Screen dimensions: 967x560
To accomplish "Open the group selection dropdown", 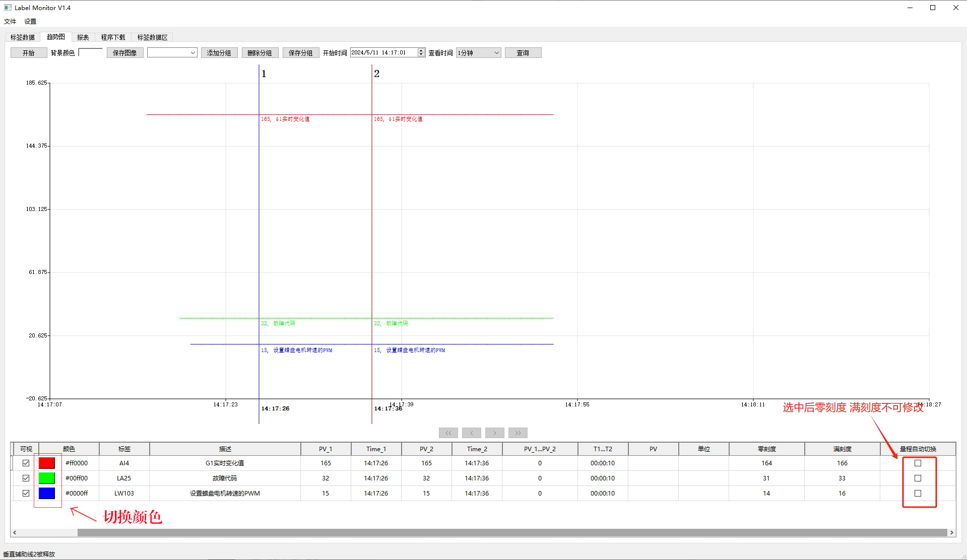I will point(172,53).
